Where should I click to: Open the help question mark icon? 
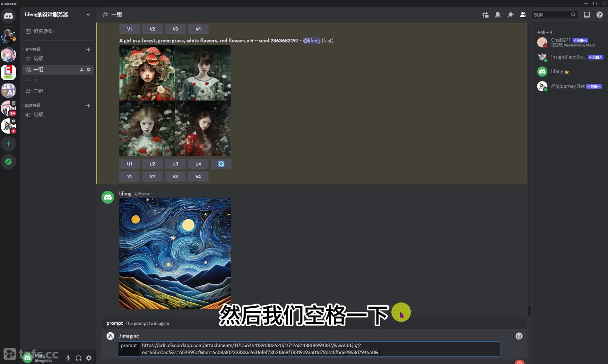(x=600, y=14)
